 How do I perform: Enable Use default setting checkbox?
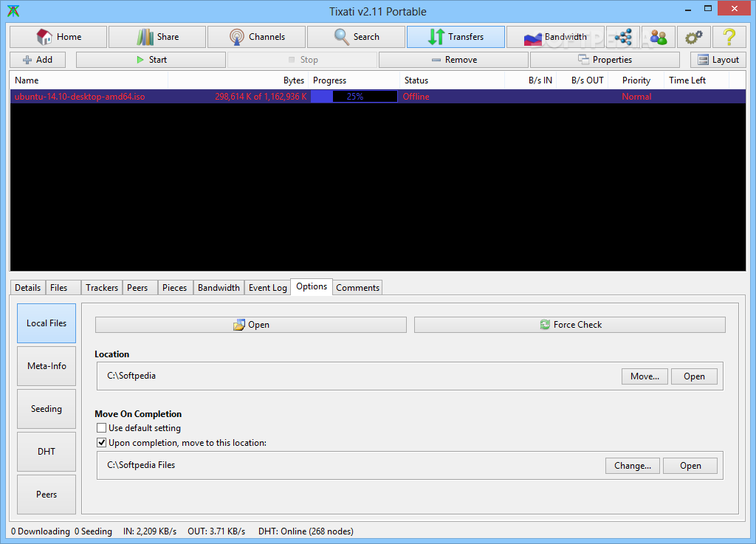101,428
